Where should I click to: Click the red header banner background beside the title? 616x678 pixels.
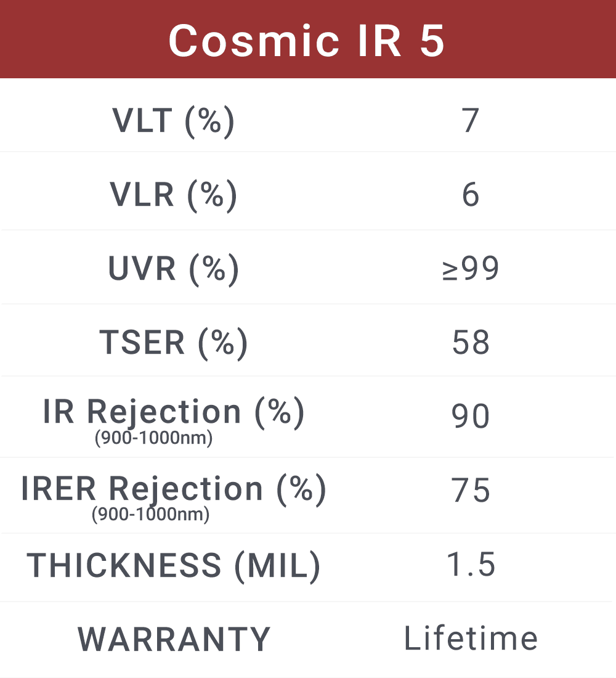tap(74, 39)
